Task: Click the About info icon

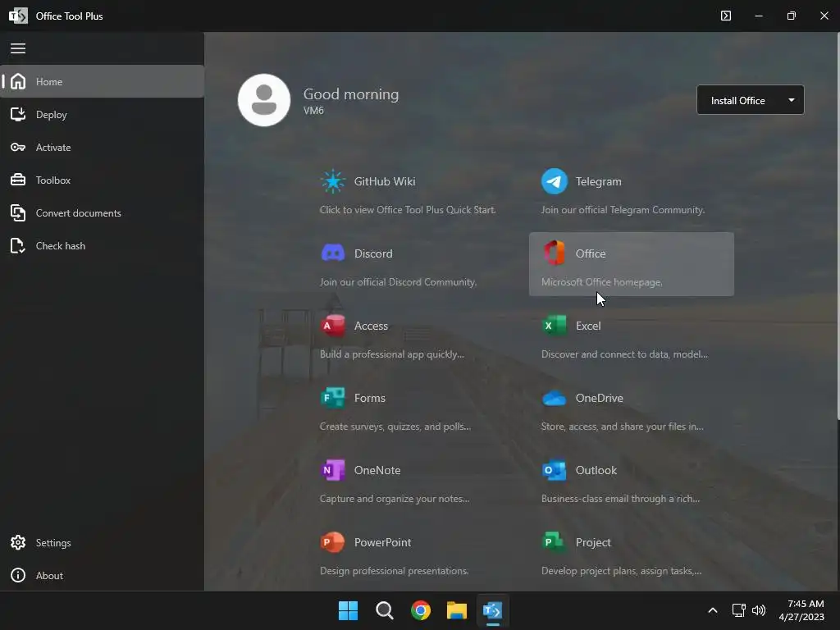Action: tap(18, 575)
